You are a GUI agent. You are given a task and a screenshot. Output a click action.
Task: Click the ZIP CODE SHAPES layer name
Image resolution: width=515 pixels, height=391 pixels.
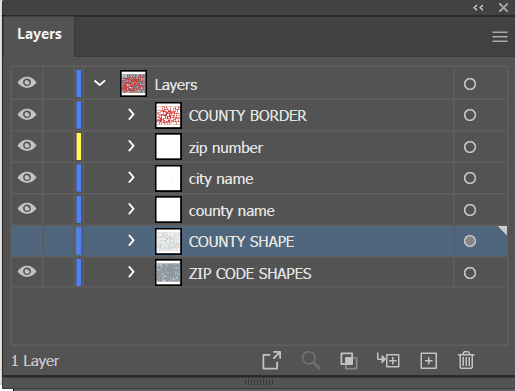pyautogui.click(x=250, y=274)
